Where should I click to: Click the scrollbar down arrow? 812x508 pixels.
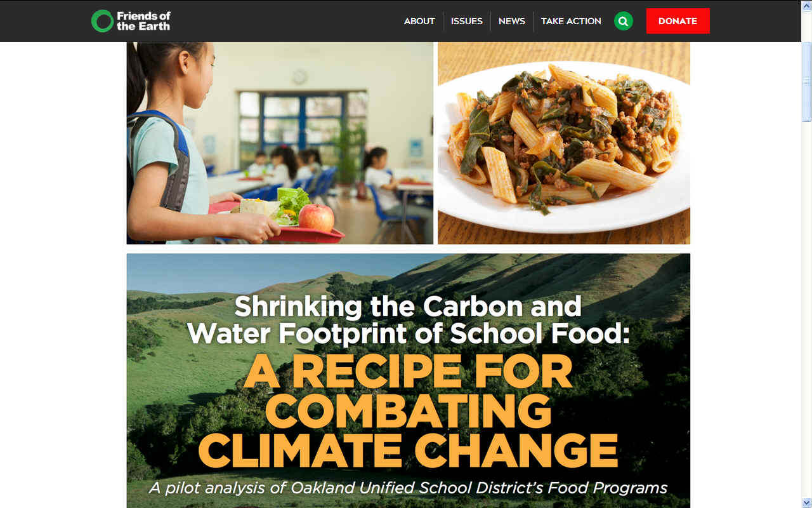point(806,503)
